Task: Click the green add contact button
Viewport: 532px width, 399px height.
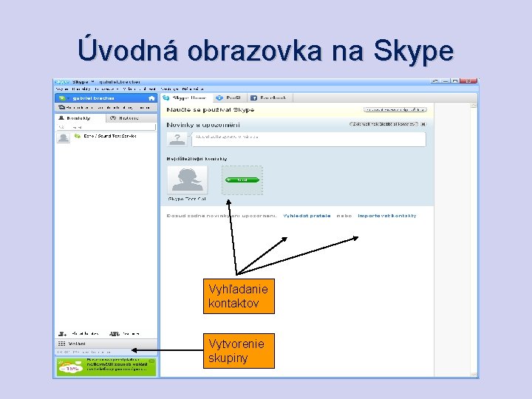Action: [x=242, y=180]
